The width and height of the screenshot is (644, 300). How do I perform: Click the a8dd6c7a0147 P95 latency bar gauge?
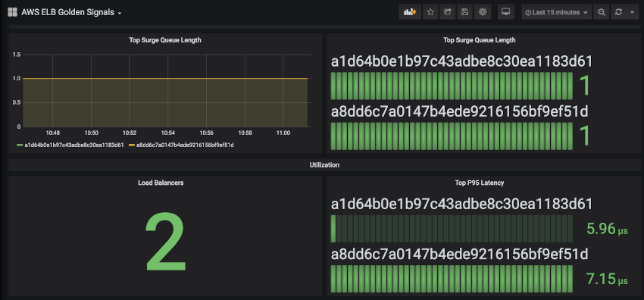coord(452,279)
